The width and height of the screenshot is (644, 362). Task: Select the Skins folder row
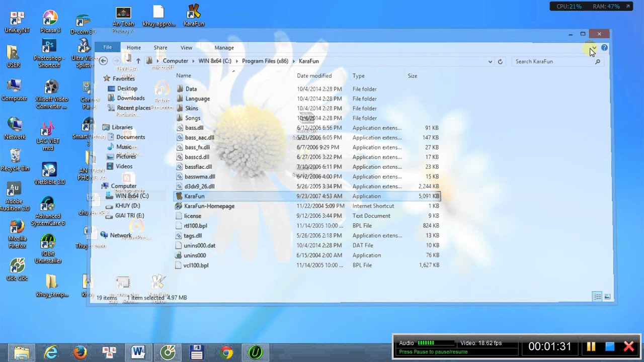click(307, 108)
